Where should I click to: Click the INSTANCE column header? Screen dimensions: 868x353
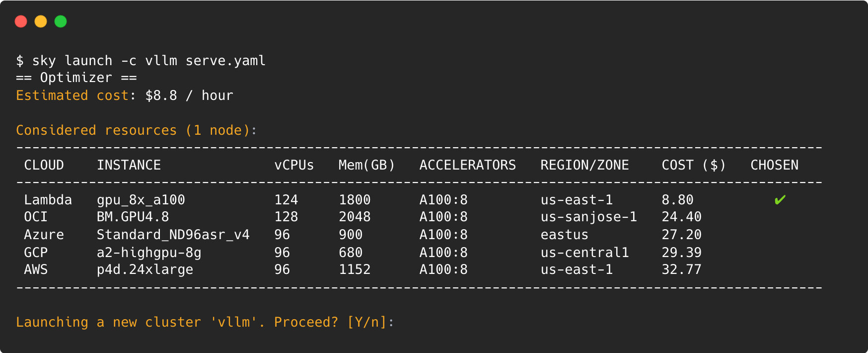[129, 165]
